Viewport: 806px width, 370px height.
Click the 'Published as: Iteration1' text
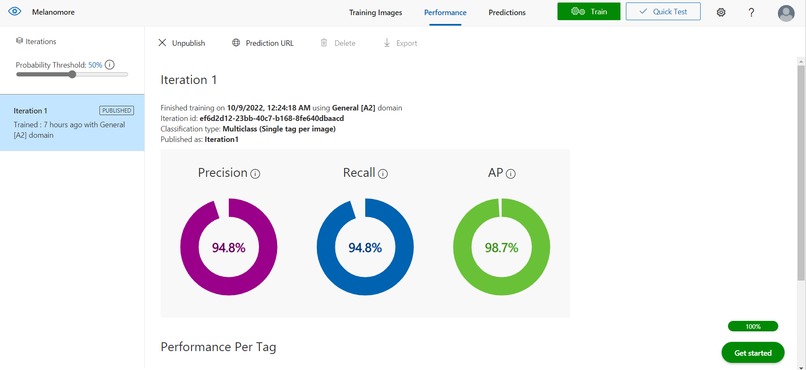point(200,139)
